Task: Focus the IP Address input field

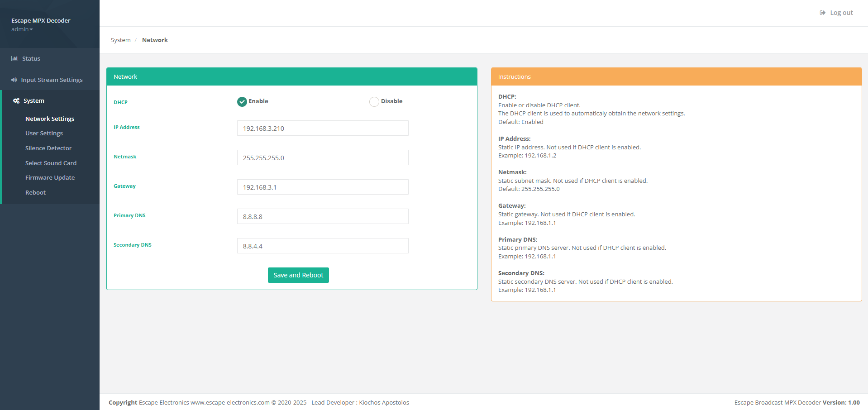Action: 323,129
